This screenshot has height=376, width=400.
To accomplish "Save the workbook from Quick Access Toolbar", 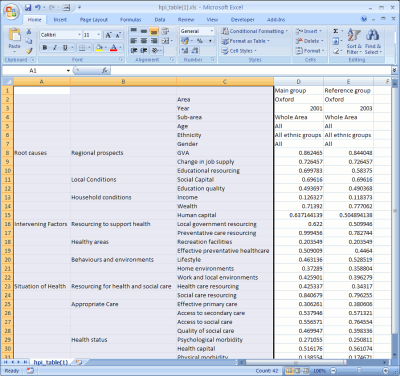I will 28,7.
